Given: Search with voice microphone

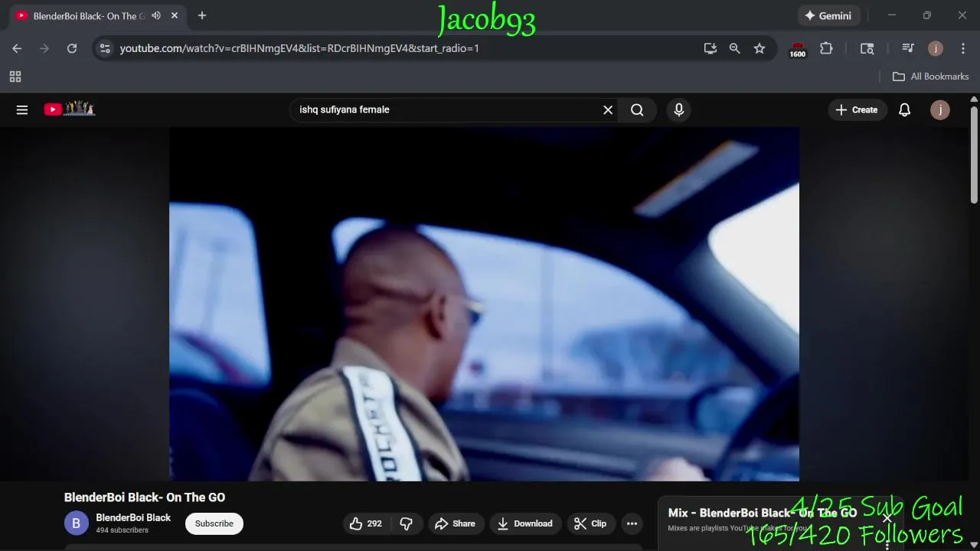Looking at the screenshot, I should (678, 109).
